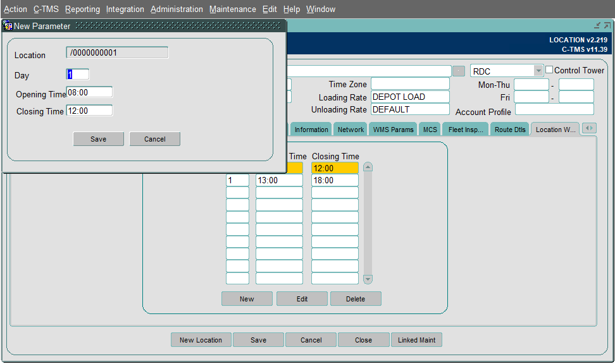
Task: Click the Edit button under the times table
Action: pyautogui.click(x=302, y=298)
